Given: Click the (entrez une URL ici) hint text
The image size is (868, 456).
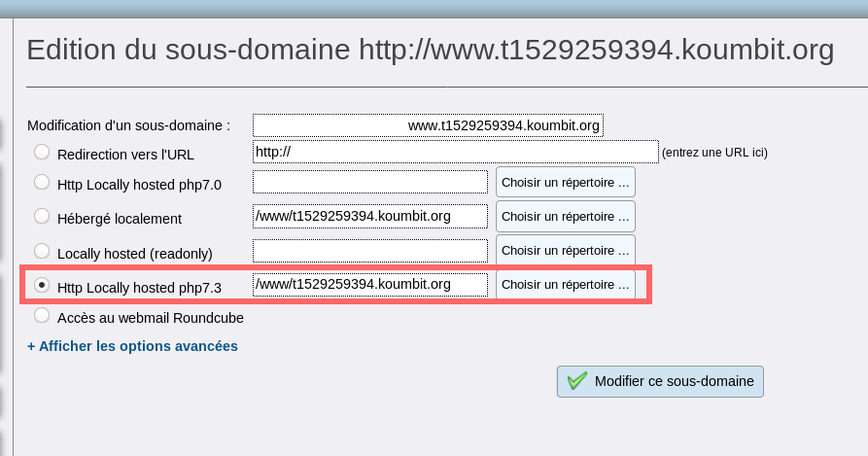Looking at the screenshot, I should [x=714, y=153].
